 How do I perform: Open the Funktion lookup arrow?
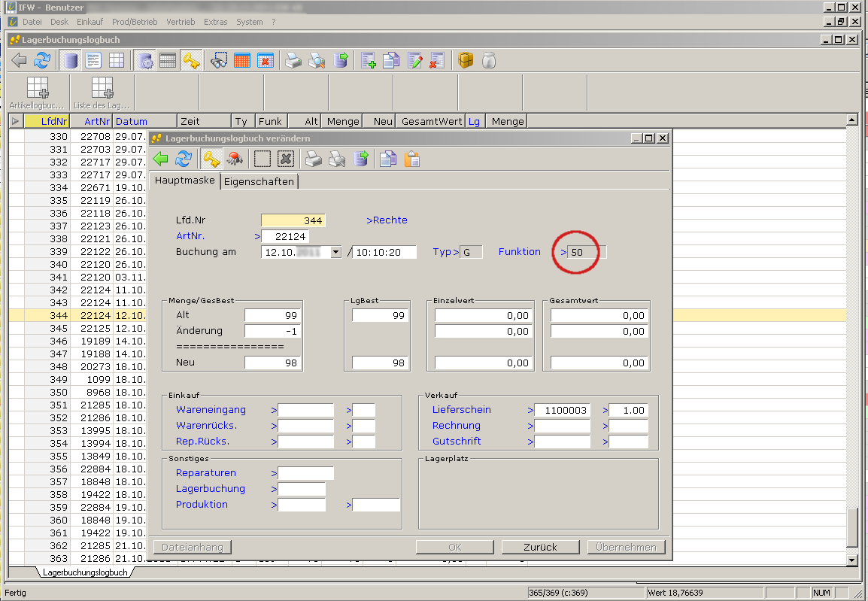pos(563,252)
